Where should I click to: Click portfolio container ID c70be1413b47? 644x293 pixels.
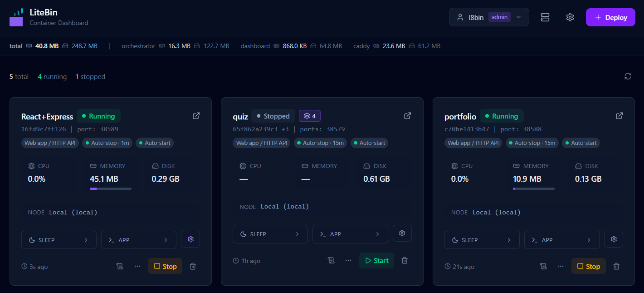pyautogui.click(x=467, y=129)
